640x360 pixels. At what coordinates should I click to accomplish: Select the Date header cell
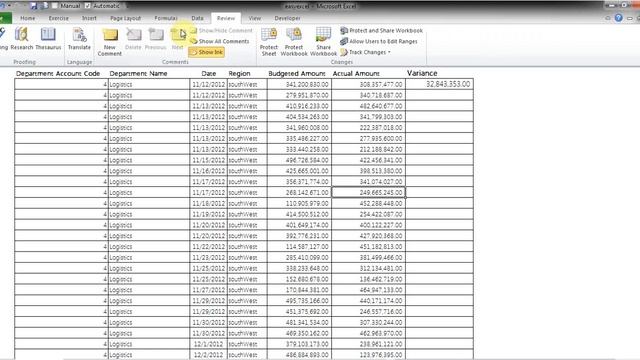click(x=208, y=73)
